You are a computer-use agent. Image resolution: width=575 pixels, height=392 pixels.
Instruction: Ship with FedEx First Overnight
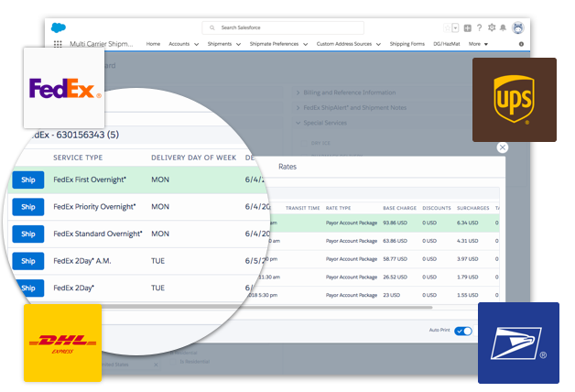click(x=28, y=180)
